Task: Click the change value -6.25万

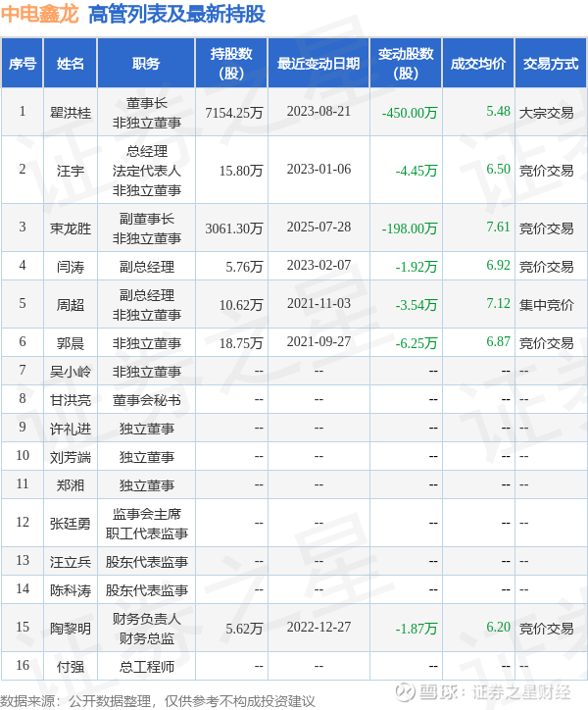Action: [x=416, y=343]
